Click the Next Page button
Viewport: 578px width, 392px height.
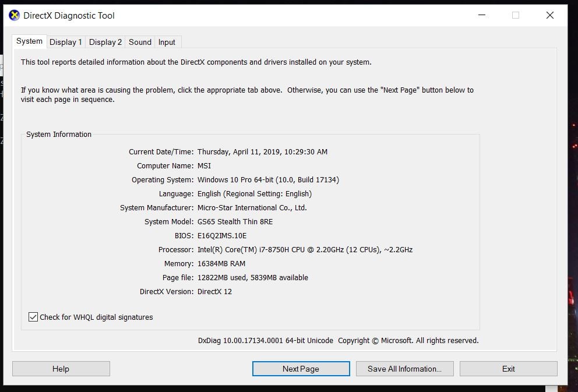click(301, 369)
